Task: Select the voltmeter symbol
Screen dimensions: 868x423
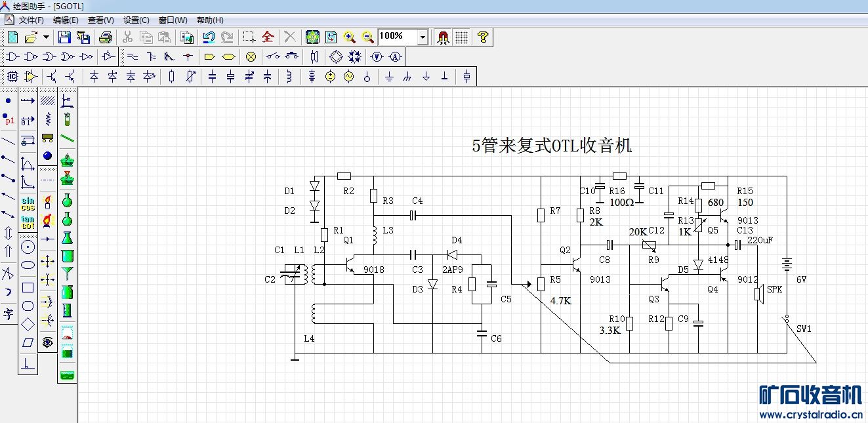Action: pos(377,56)
